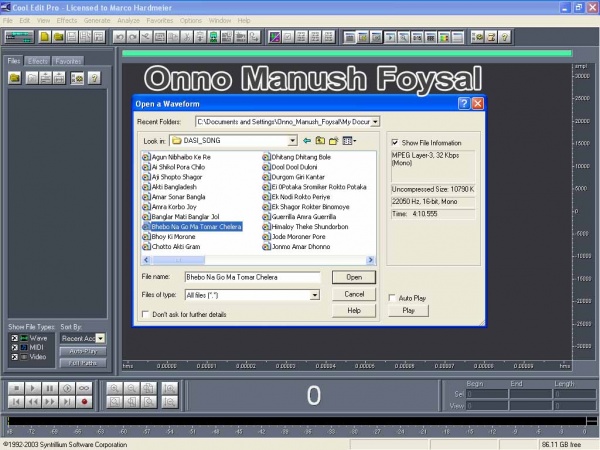Click the Up One Level folder icon

coord(320,141)
